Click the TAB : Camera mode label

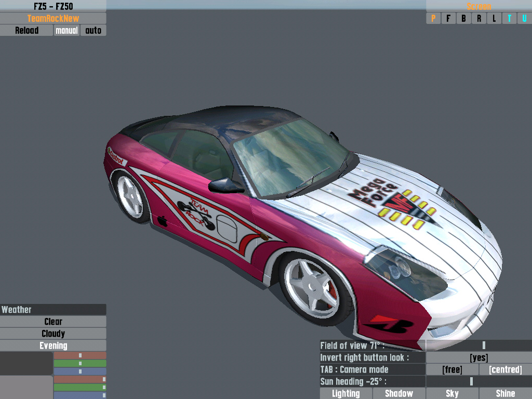pos(373,369)
